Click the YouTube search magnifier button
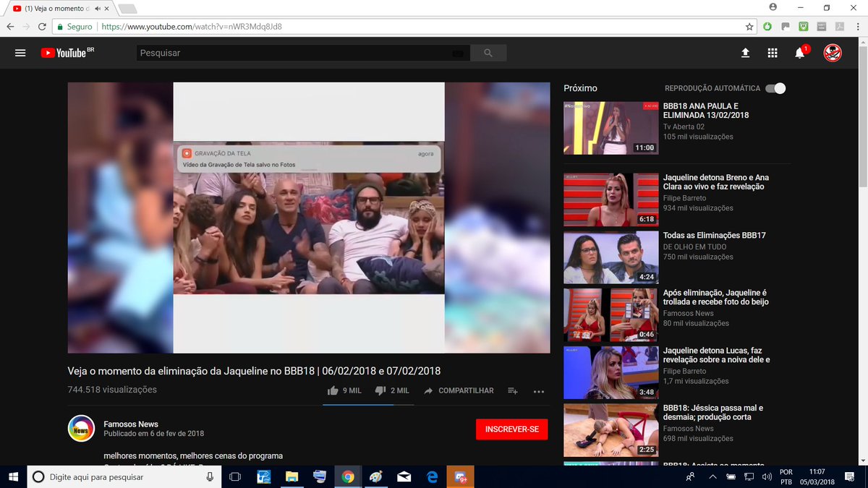This screenshot has height=488, width=868. point(488,53)
